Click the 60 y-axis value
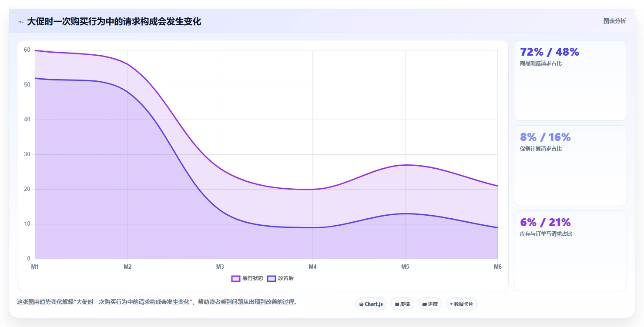The height and width of the screenshot is (327, 644). pyautogui.click(x=27, y=50)
